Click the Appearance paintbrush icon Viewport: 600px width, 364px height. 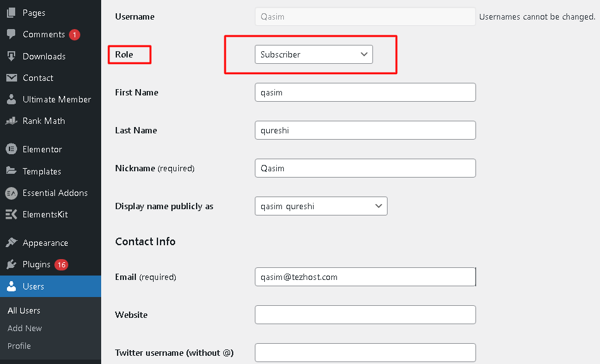[x=11, y=243]
